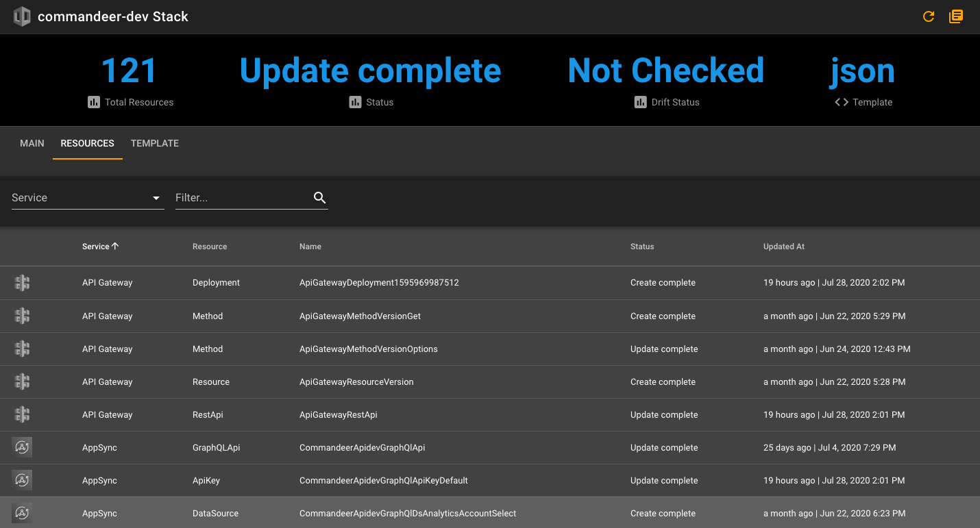Click API Gateway icon in ApiGatewayMethodVersionGet row
Screen dimensions: 980x528
coord(23,316)
